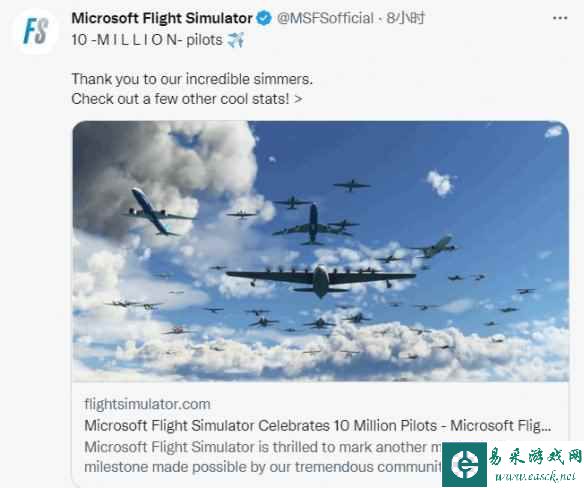Click the Microsoft Flight Simulator account name
The width and height of the screenshot is (584, 488).
coord(162,18)
